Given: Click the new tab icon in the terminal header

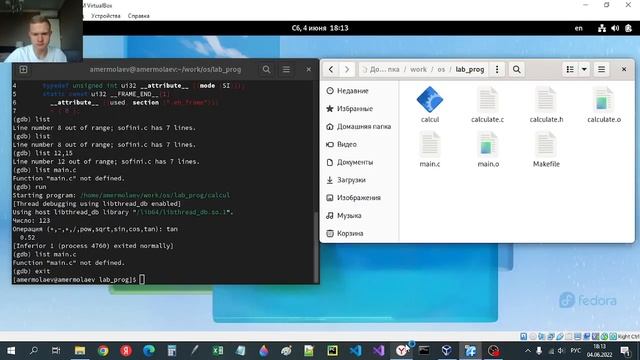Looking at the screenshot, I should tap(23, 69).
